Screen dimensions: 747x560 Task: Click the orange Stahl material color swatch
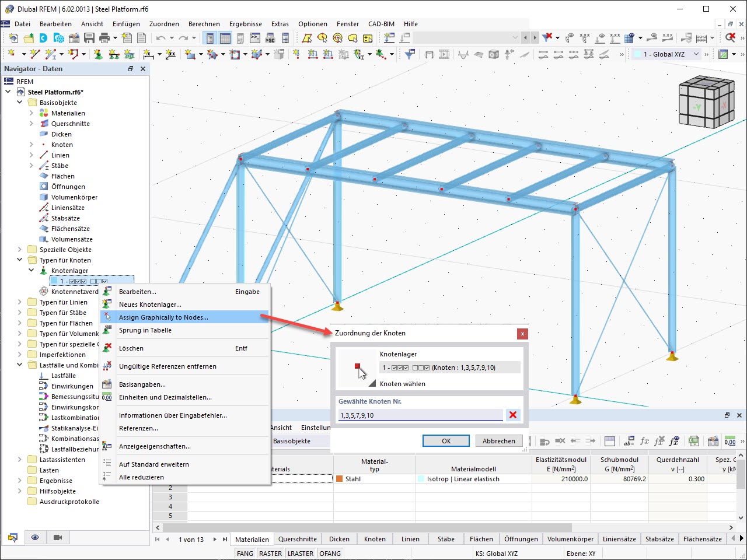click(x=340, y=479)
